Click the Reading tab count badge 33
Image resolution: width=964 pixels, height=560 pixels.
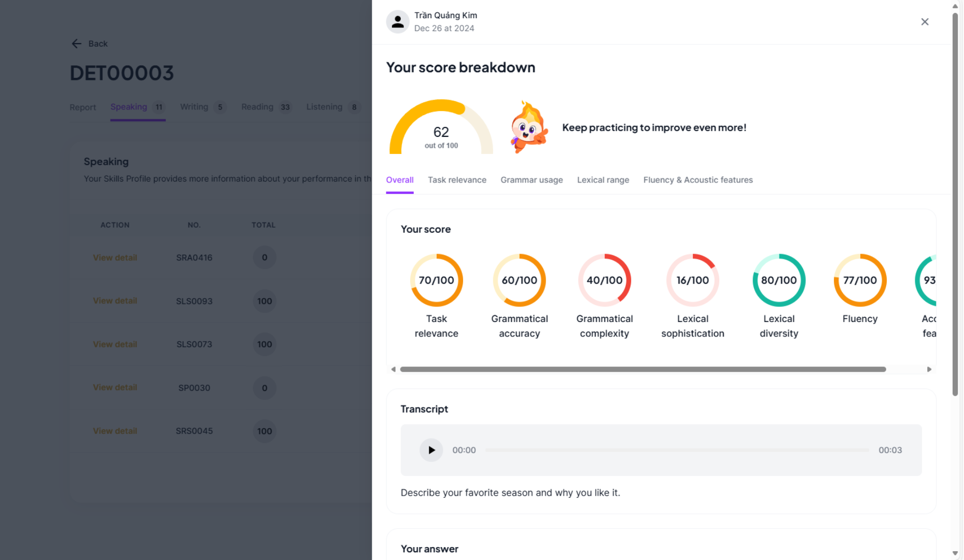[x=285, y=107]
